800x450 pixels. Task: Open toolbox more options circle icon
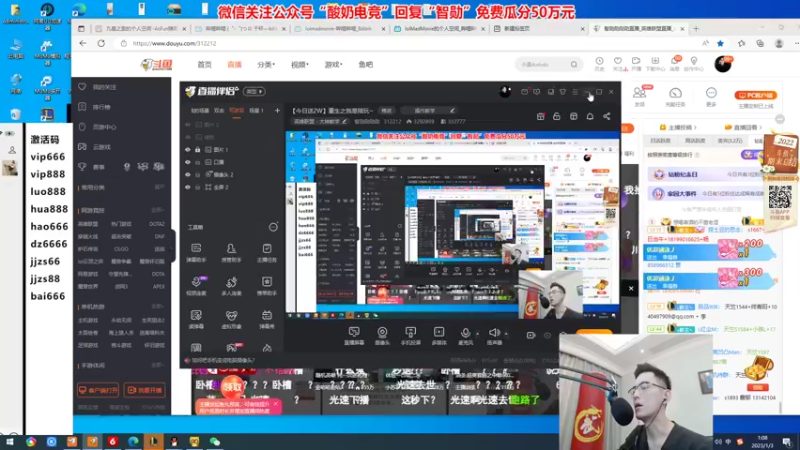[x=273, y=227]
